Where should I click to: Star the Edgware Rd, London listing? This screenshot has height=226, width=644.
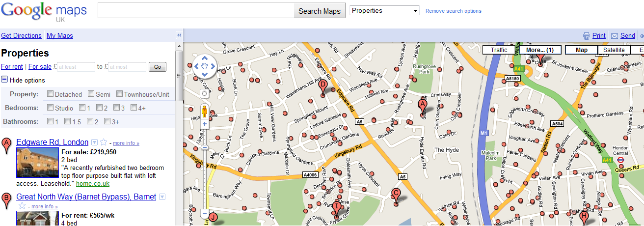104,142
